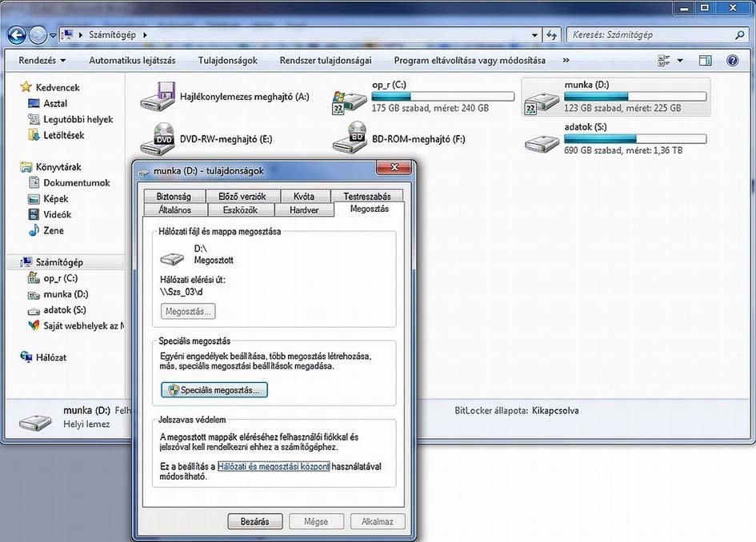Click the computer icon in address bar
The width and height of the screenshot is (756, 542).
[67, 34]
